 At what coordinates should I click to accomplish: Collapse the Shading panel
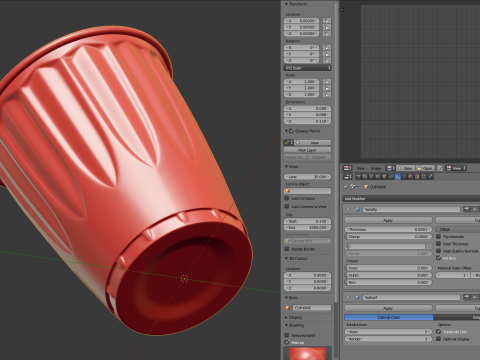click(x=286, y=325)
